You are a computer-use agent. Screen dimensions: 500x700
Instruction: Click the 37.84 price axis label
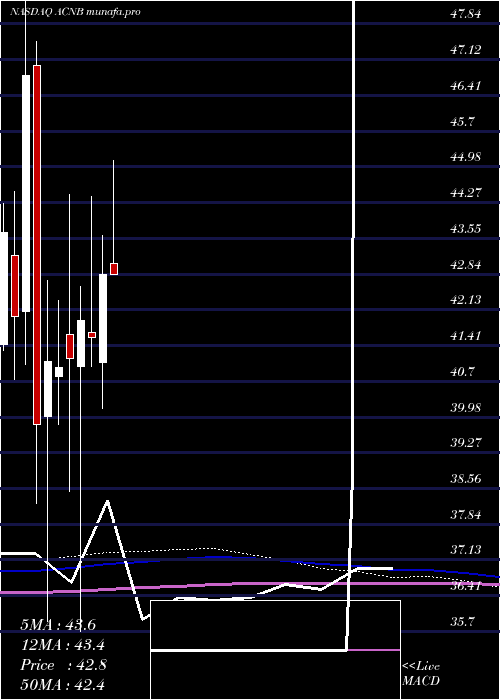[465, 515]
